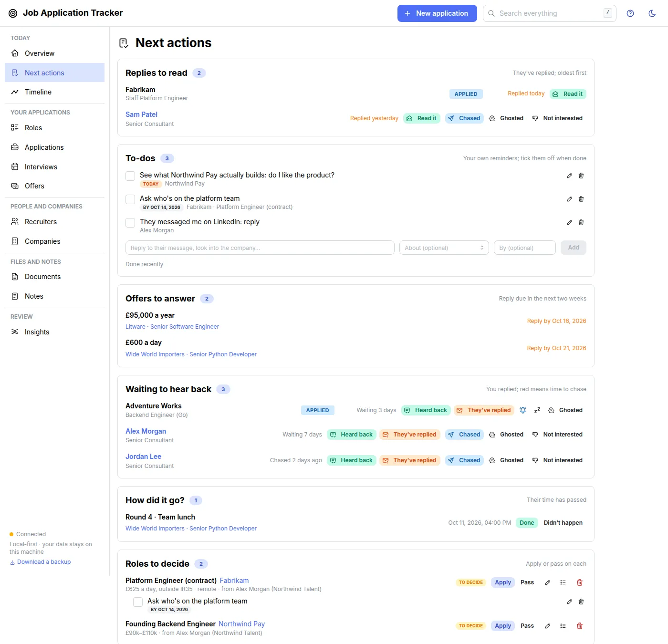Apply to the Founding Backend Engineer role
668x644 pixels.
[503, 626]
